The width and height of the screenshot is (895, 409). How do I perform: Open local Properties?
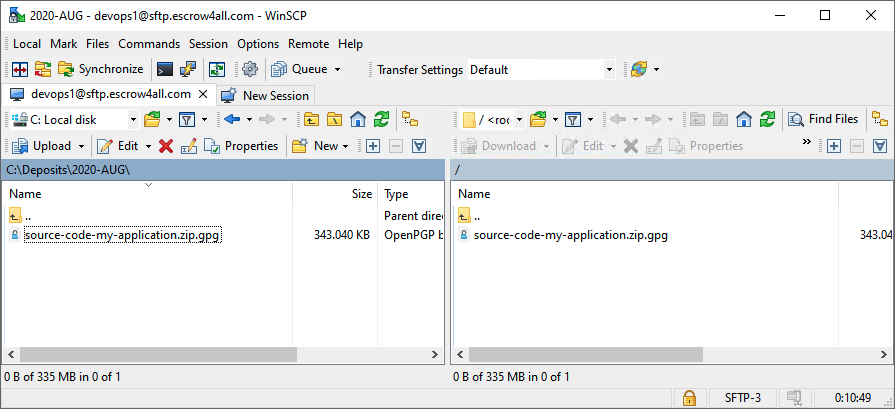[241, 146]
